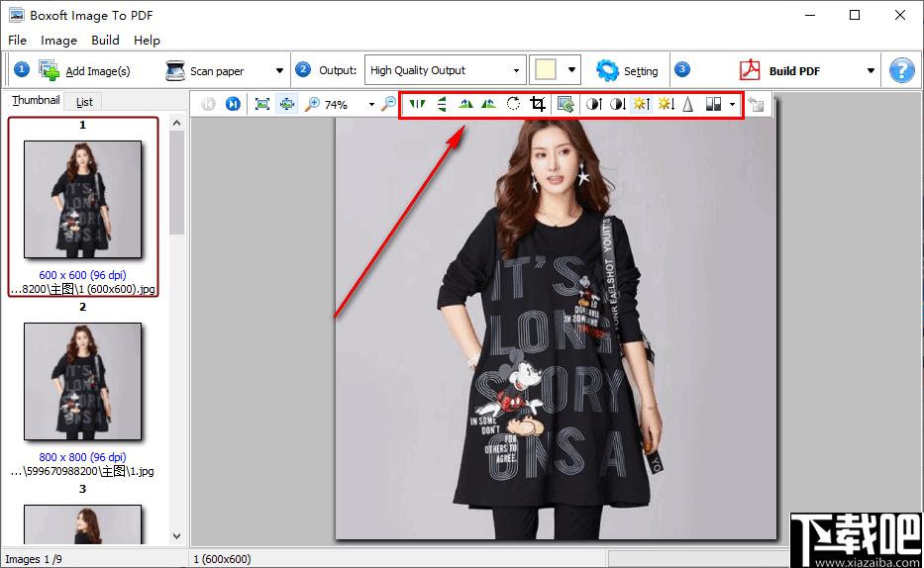Screen dimensions: 924x568
Task: Open the Help menu
Action: (x=147, y=40)
